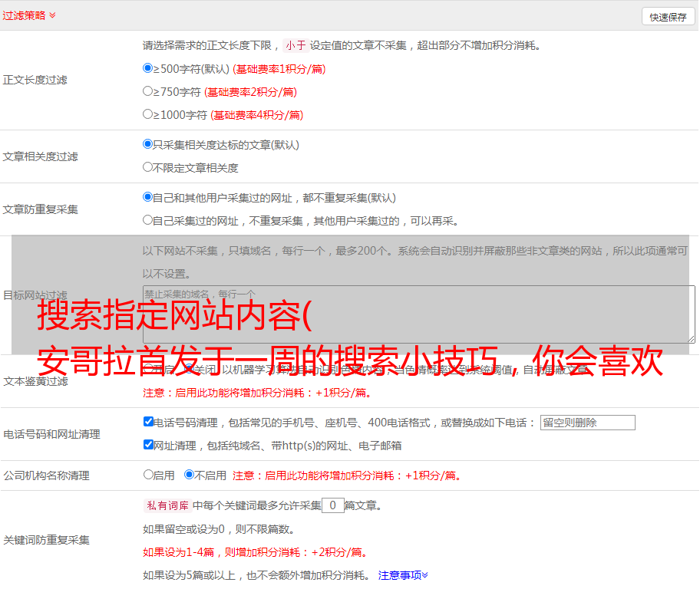
Task: Enable 公司机构名称清理 with 启用 radio
Action: (x=148, y=475)
